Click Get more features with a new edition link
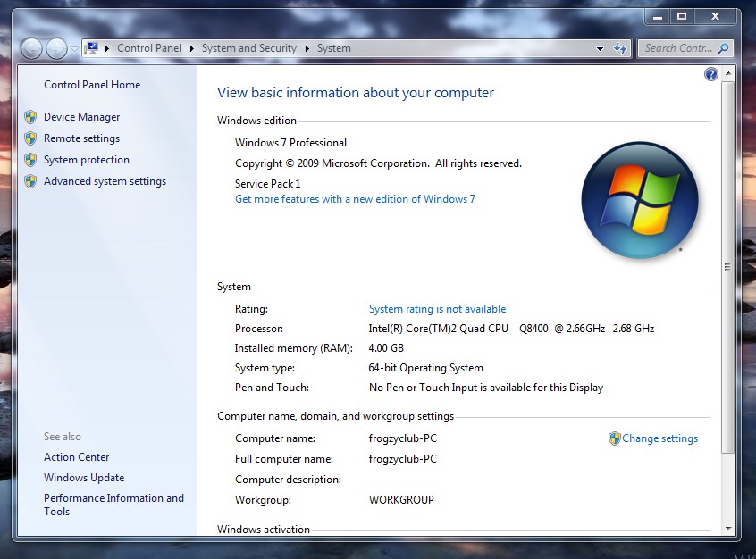This screenshot has height=559, width=756. pos(355,199)
